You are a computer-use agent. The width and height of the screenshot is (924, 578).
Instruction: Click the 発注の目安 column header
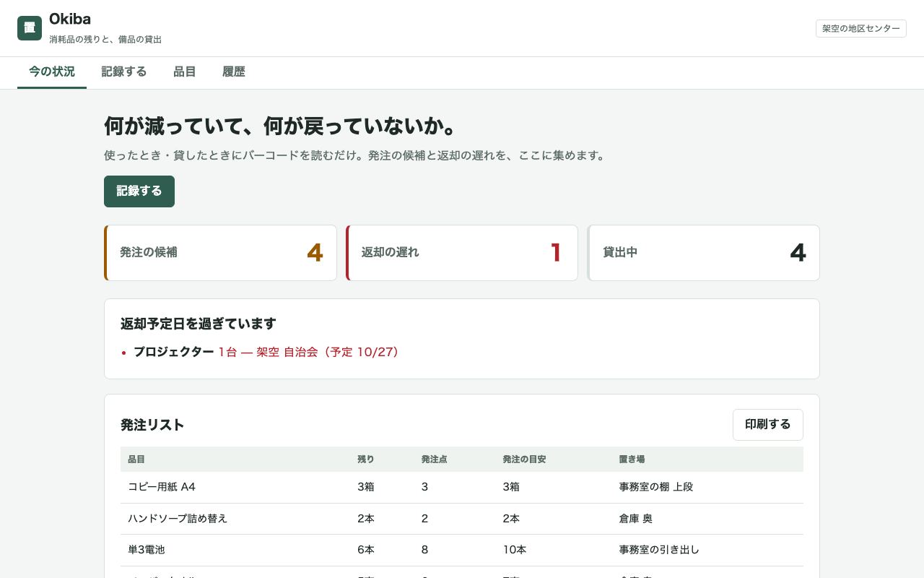tap(524, 460)
